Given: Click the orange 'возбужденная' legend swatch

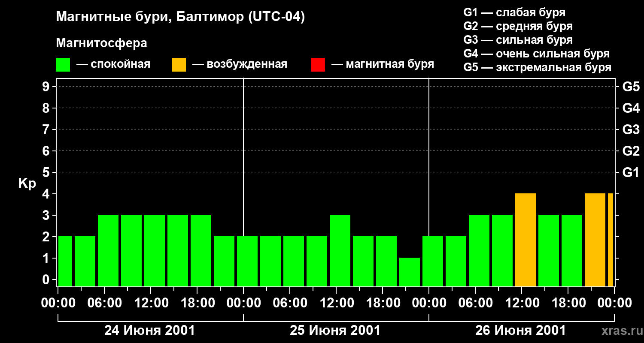Looking at the screenshot, I should (179, 65).
